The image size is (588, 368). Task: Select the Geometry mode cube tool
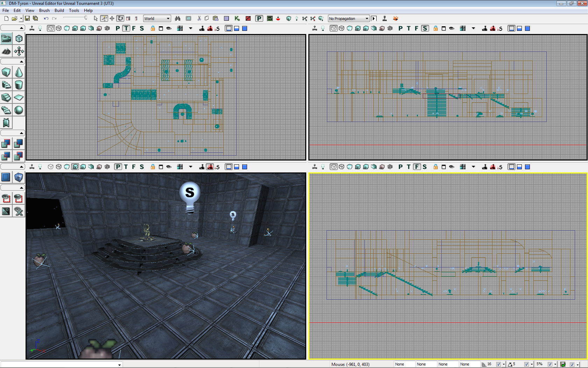(x=19, y=39)
